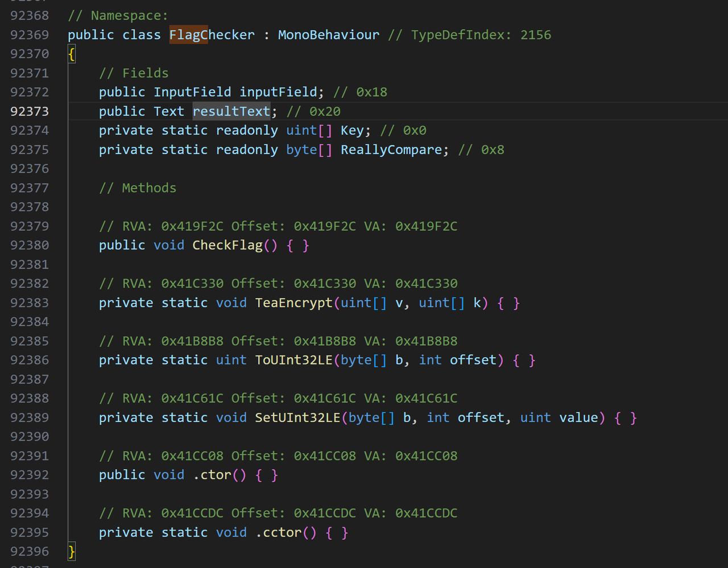Image resolution: width=728 pixels, height=568 pixels.
Task: Click the CheckFlag method name
Action: pos(227,246)
